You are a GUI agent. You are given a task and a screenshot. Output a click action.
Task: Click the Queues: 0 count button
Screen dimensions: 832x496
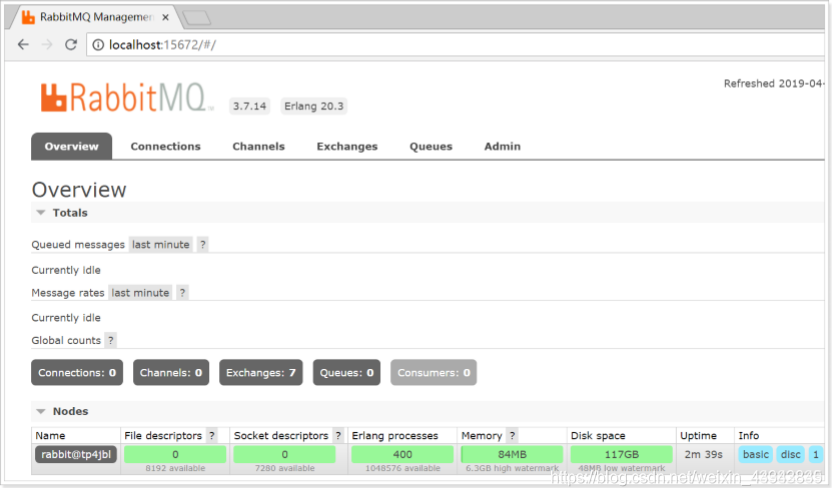point(346,372)
